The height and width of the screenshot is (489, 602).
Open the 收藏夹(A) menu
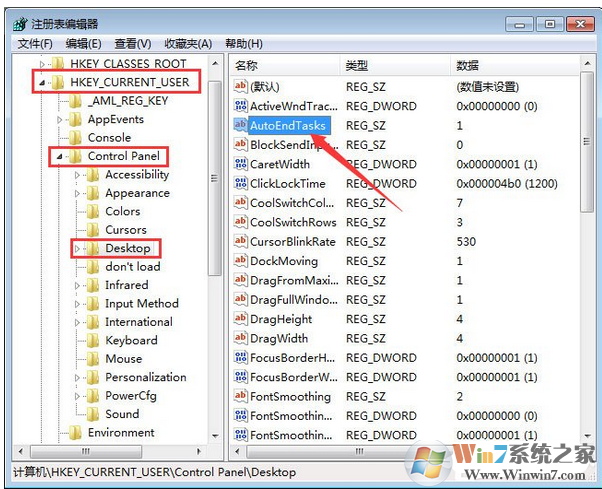[188, 44]
